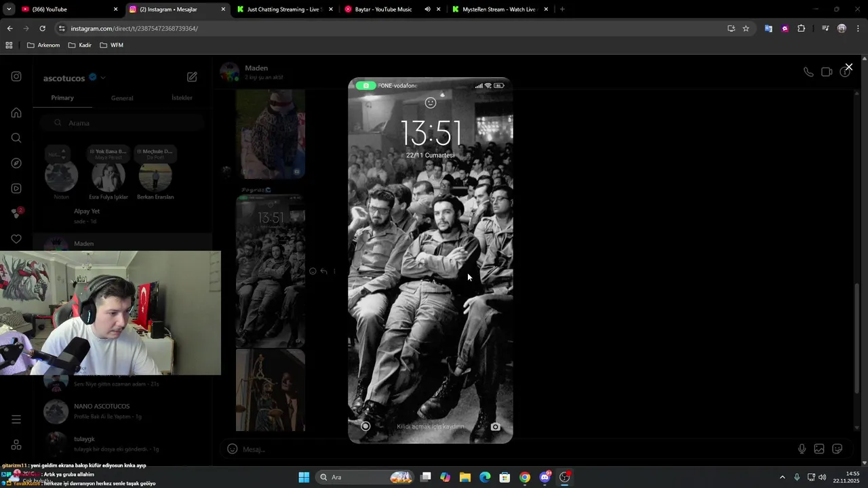Open the Kadir bookmarks folder
The image size is (868, 488).
[x=80, y=45]
